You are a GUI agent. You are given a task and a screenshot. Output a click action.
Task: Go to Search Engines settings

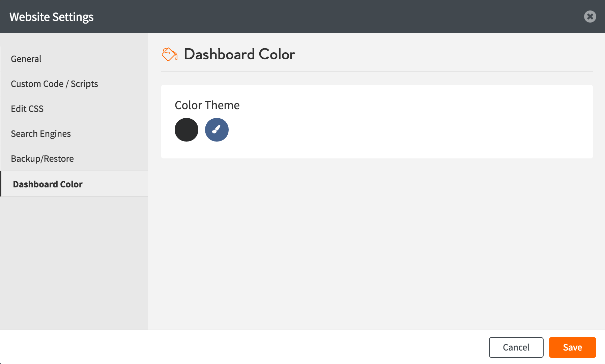[x=41, y=134]
